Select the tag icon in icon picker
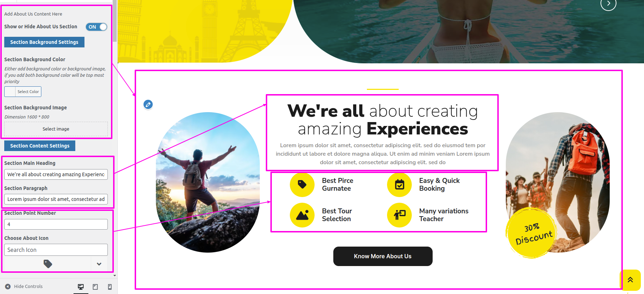The width and height of the screenshot is (644, 294). tap(48, 264)
